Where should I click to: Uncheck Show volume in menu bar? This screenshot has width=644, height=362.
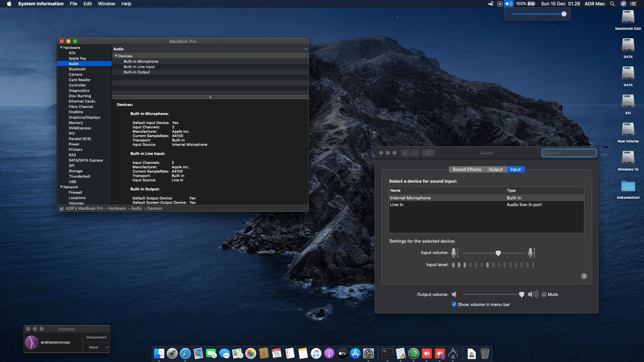click(x=454, y=304)
